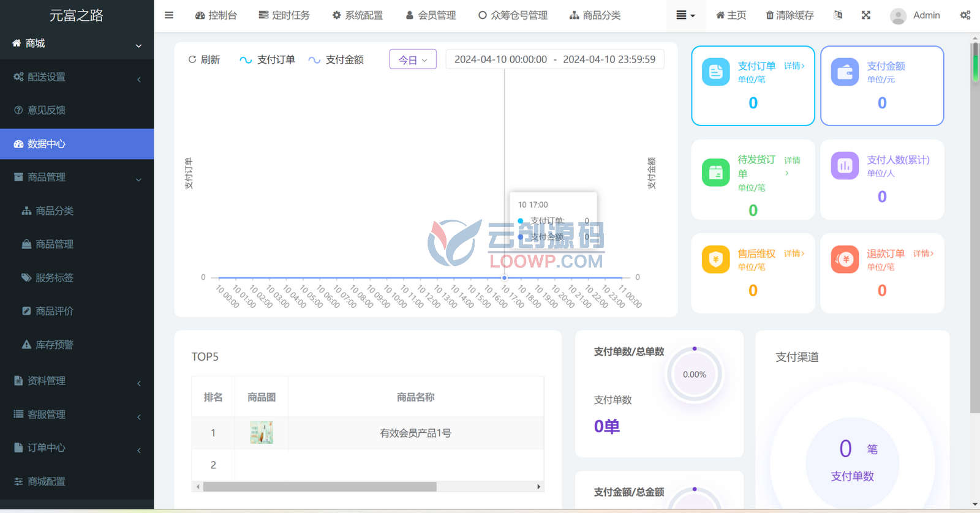Click the 详情 link on 售后维权 card

tap(794, 253)
